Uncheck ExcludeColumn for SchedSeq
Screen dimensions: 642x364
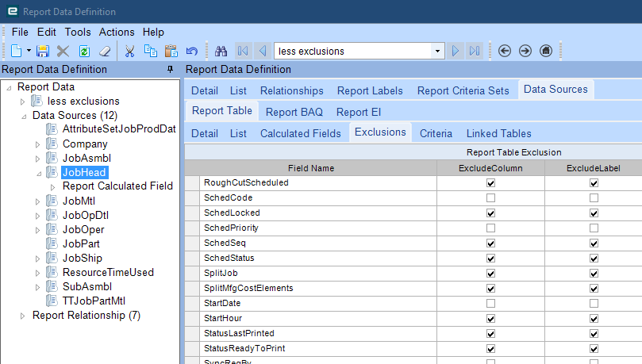(490, 243)
